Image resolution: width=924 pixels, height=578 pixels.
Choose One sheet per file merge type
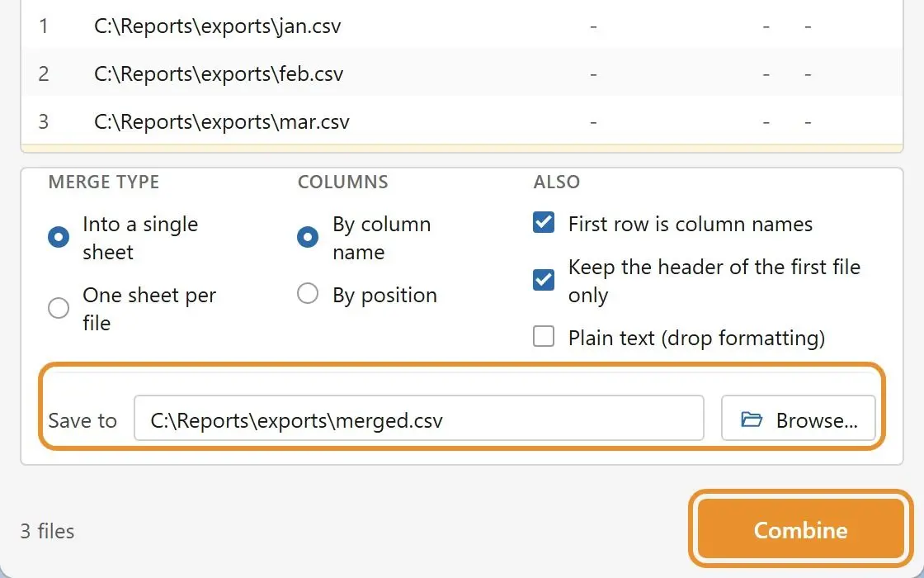point(59,308)
